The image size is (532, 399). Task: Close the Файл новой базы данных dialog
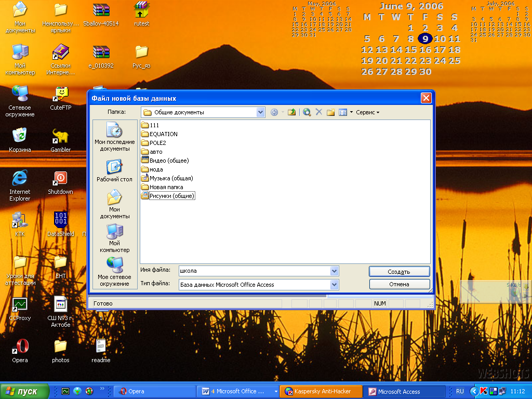pos(426,98)
